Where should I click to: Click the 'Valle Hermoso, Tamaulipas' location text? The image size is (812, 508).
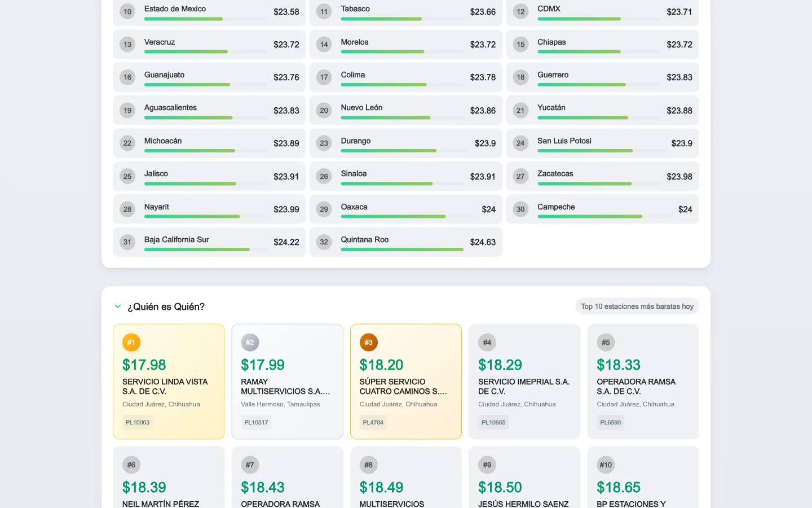click(x=280, y=404)
